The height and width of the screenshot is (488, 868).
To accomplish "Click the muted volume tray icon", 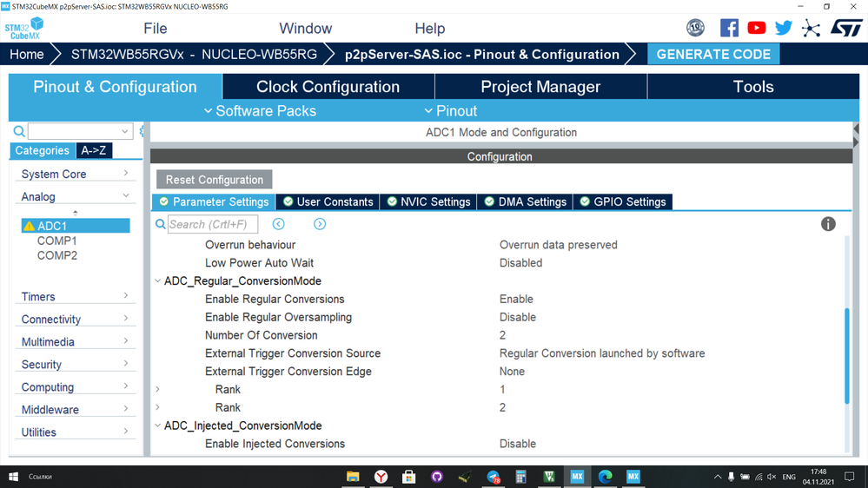I will click(772, 477).
